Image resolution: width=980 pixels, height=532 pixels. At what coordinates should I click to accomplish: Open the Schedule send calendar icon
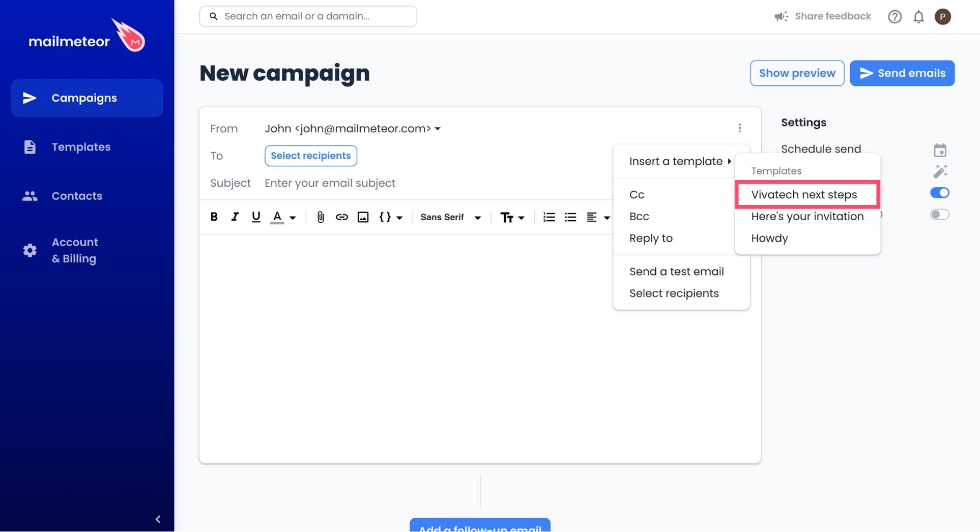click(940, 150)
